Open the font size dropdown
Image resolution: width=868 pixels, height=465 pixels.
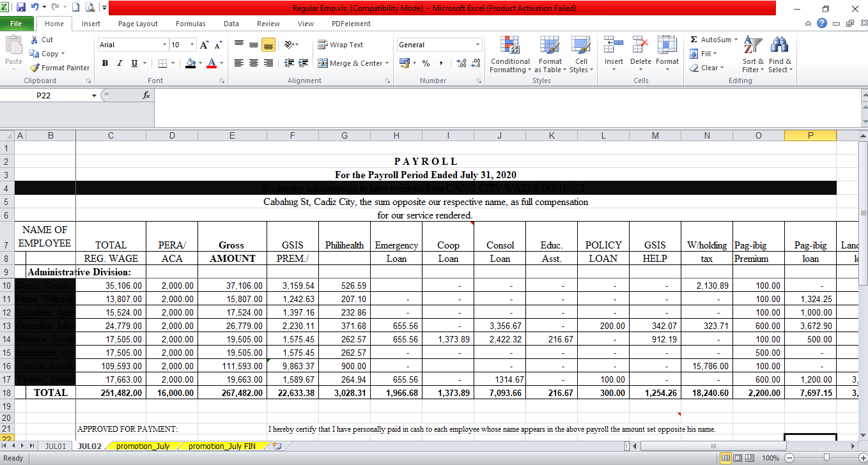pyautogui.click(x=192, y=45)
